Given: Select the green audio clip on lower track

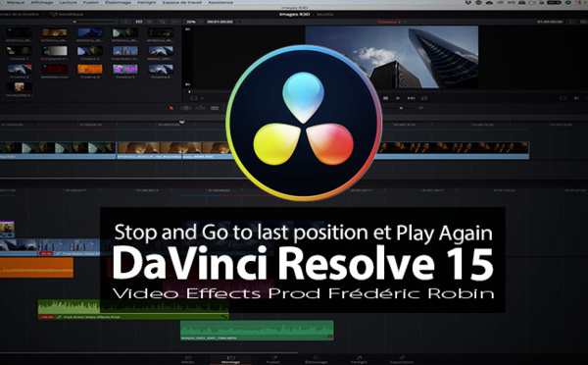Looking at the screenshot, I should click(x=257, y=331).
